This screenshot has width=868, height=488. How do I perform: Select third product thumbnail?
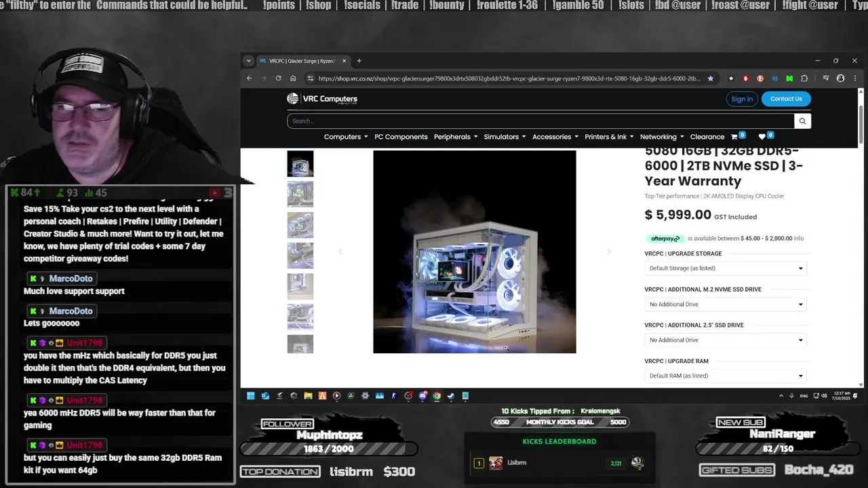click(x=300, y=225)
